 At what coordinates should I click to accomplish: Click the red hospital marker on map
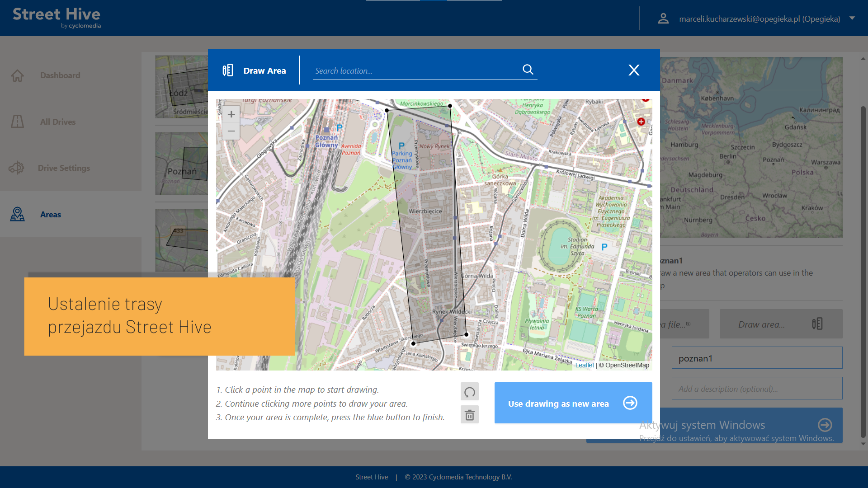pos(641,122)
